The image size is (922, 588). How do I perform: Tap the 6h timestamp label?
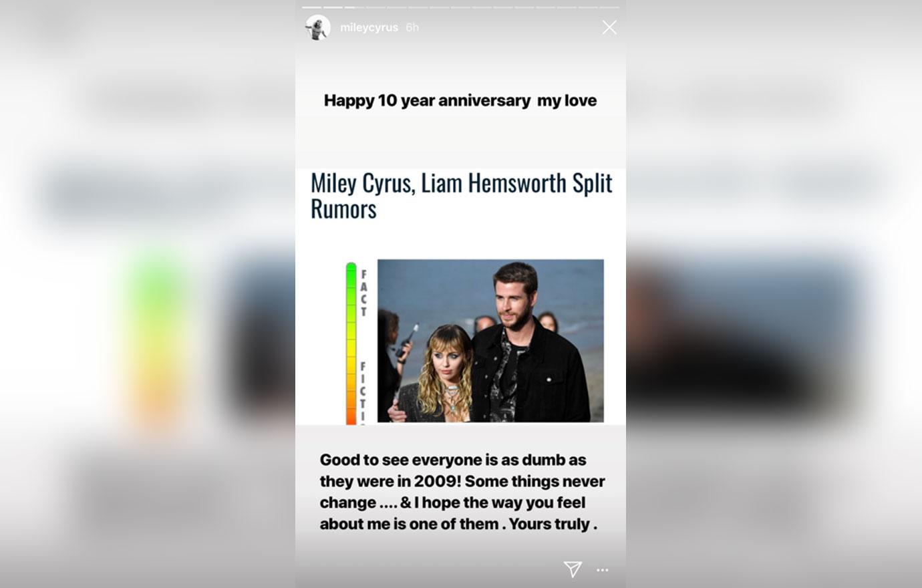click(x=412, y=27)
